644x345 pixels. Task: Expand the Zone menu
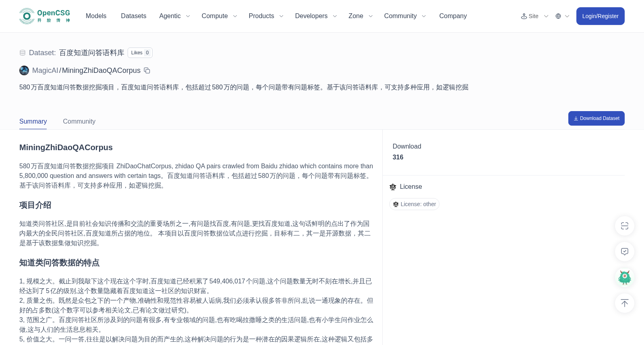coord(361,16)
